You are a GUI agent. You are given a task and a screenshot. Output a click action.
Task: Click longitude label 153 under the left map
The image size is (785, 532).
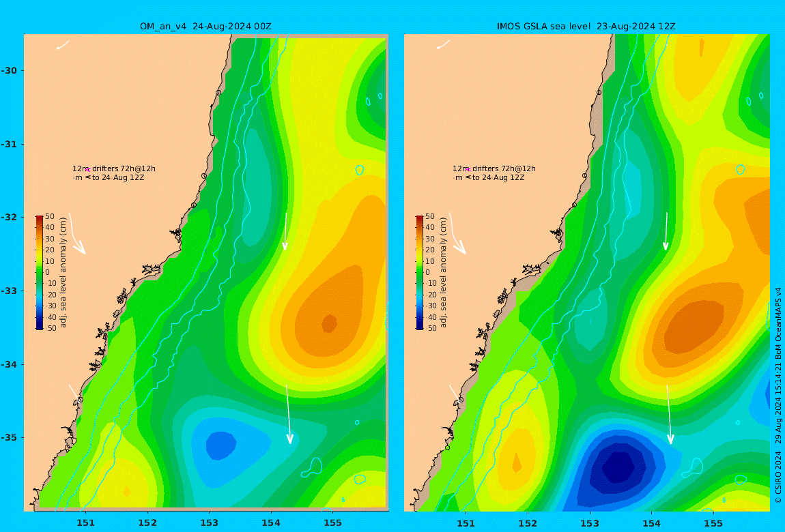[x=210, y=523]
